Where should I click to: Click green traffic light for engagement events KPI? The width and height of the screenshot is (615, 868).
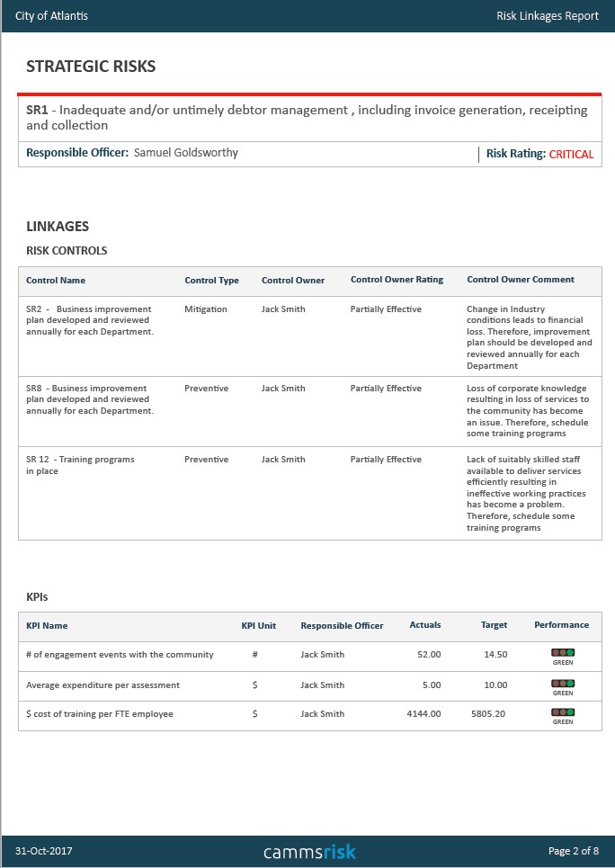click(x=563, y=653)
